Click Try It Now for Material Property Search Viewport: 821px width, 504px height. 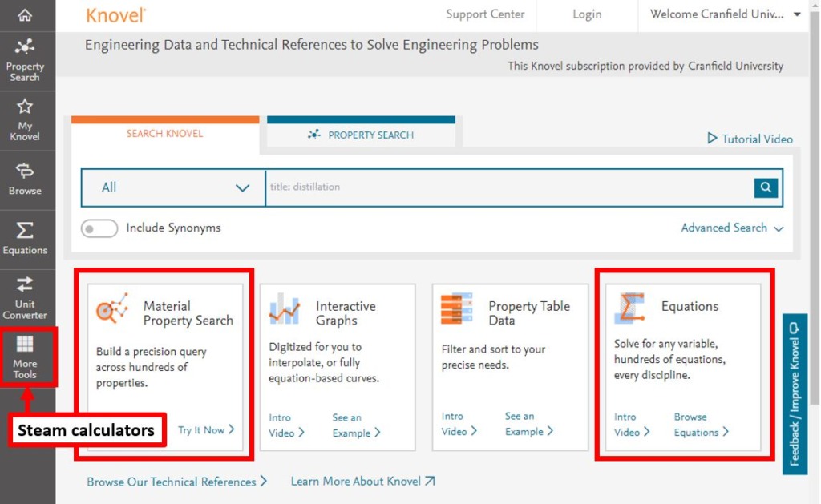[206, 430]
